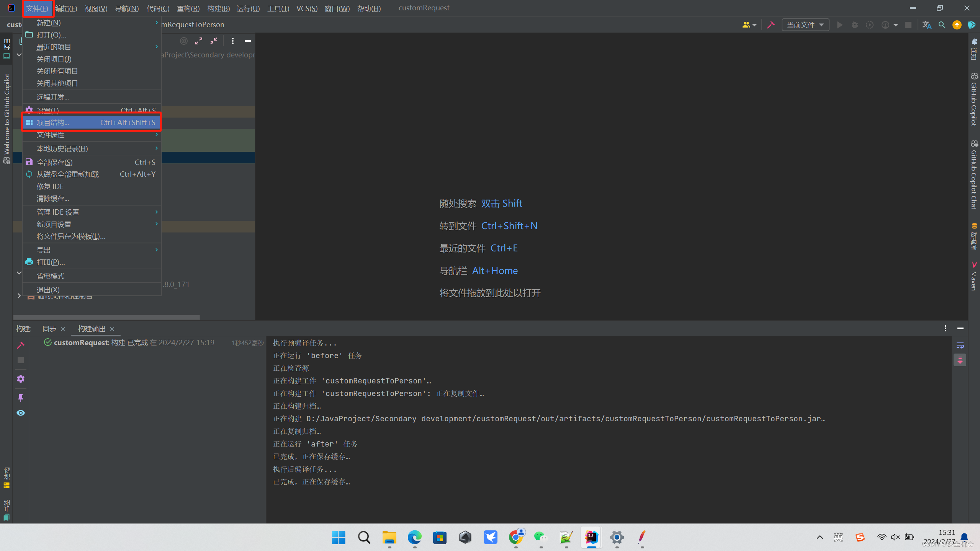Choose Print... menu entry
Screen dimensions: 980x551
(x=92, y=262)
